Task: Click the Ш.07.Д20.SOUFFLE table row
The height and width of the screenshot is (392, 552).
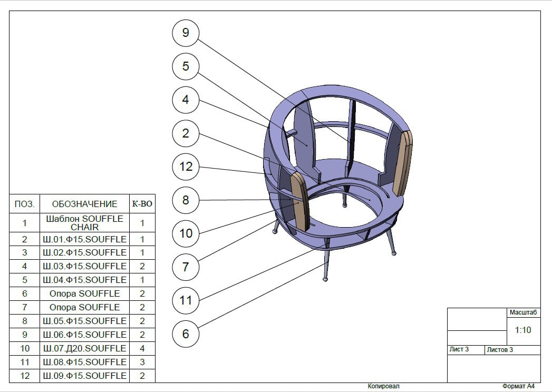Action: coord(84,348)
